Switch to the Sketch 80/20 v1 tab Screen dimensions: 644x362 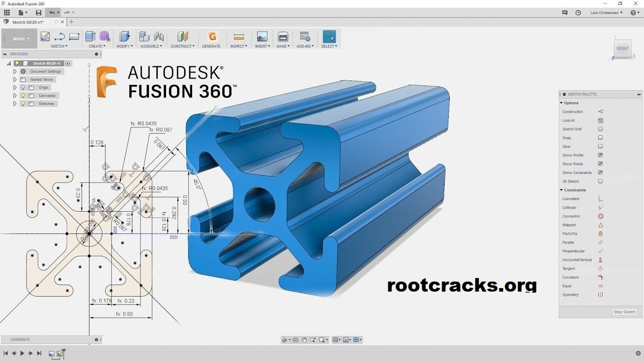coord(28,22)
